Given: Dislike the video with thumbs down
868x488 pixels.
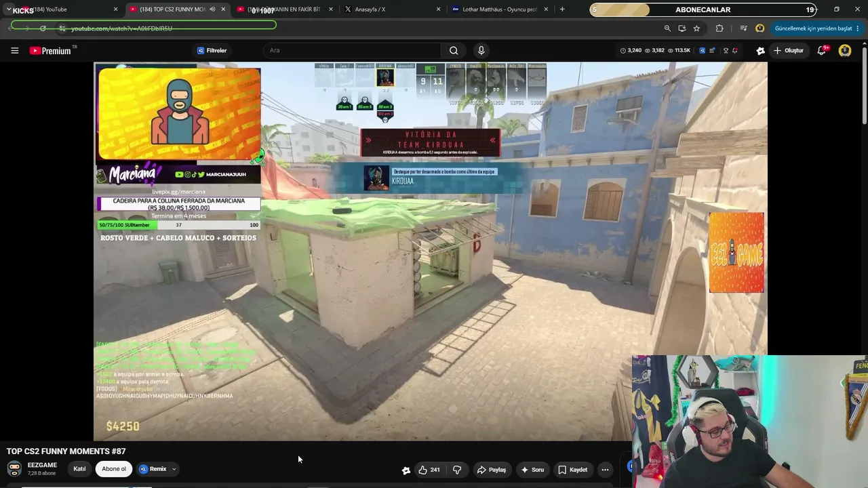Looking at the screenshot, I should pyautogui.click(x=457, y=470).
